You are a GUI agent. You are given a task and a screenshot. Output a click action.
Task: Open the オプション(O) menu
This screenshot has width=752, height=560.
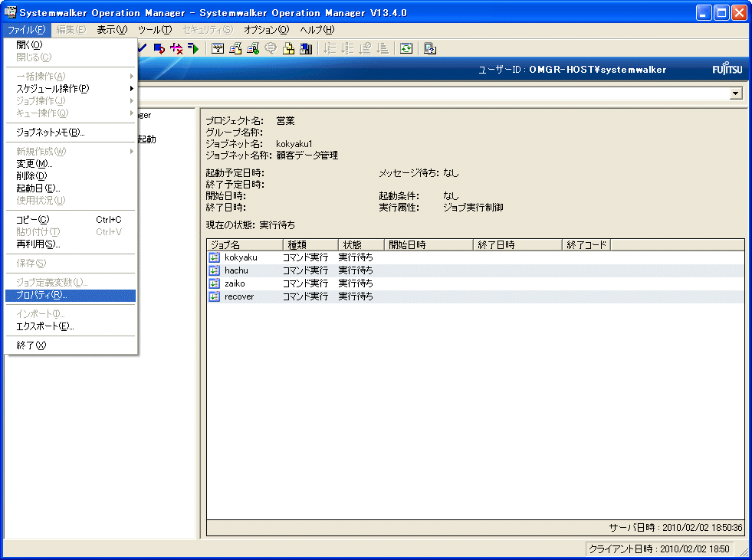[x=267, y=30]
